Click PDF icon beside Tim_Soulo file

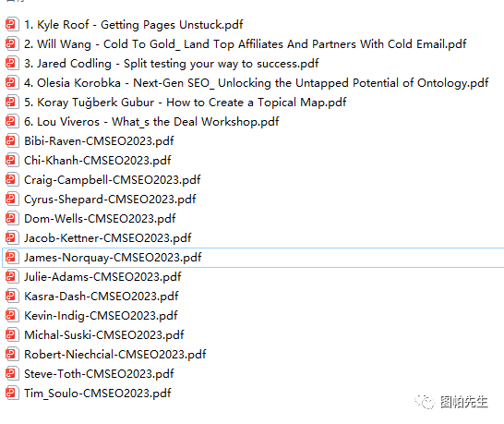tap(12, 394)
